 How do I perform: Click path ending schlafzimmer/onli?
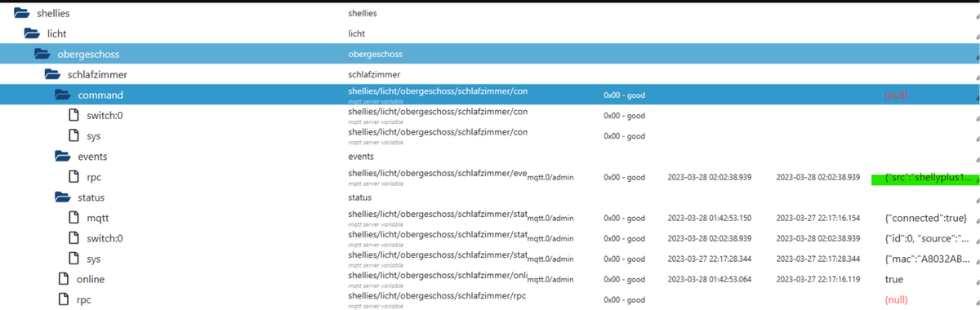(x=438, y=275)
